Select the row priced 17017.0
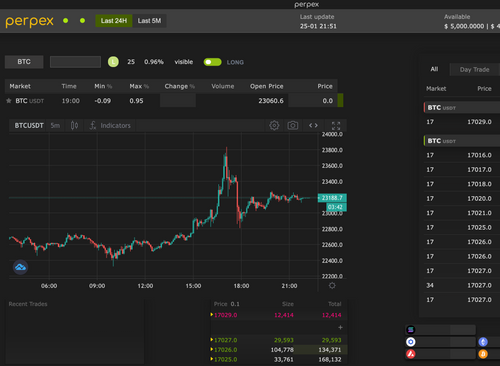The width and height of the screenshot is (500, 366). [462, 170]
